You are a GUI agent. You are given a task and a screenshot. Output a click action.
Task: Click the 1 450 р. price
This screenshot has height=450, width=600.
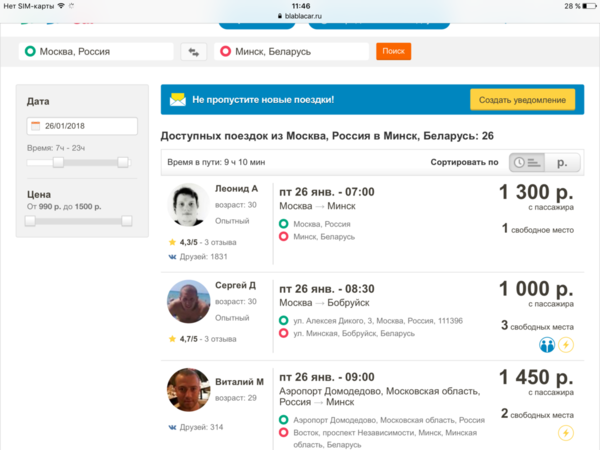click(x=536, y=377)
